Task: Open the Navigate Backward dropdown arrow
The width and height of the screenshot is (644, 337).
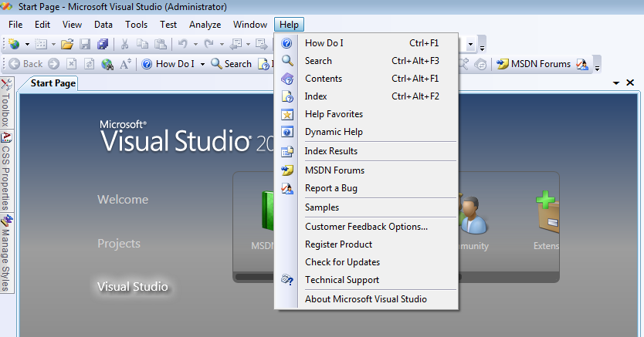Action: pyautogui.click(x=248, y=44)
